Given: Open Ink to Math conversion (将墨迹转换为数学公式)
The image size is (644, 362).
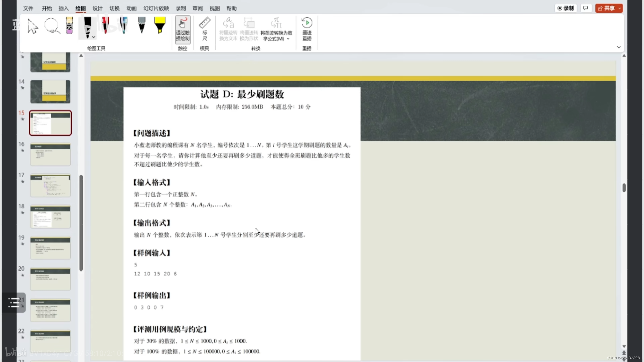Looking at the screenshot, I should click(276, 29).
